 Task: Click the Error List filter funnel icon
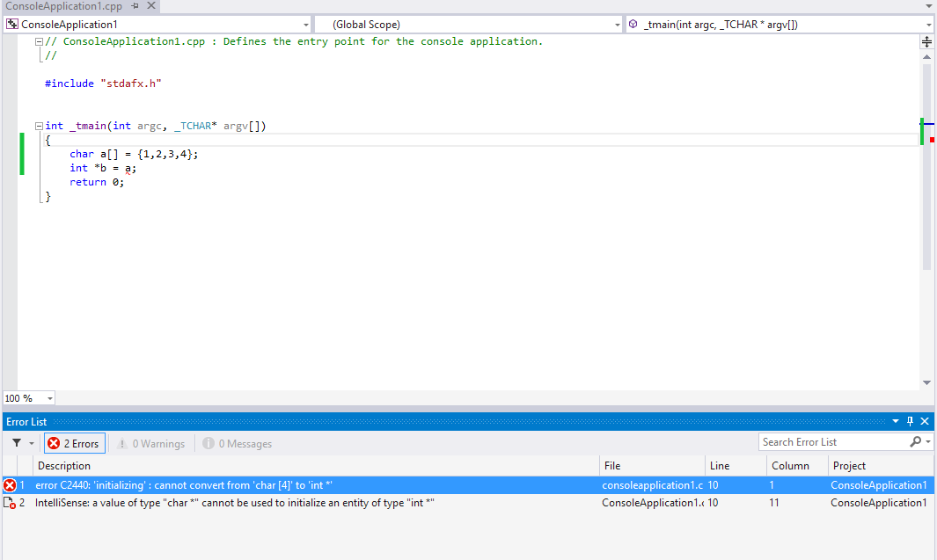17,443
